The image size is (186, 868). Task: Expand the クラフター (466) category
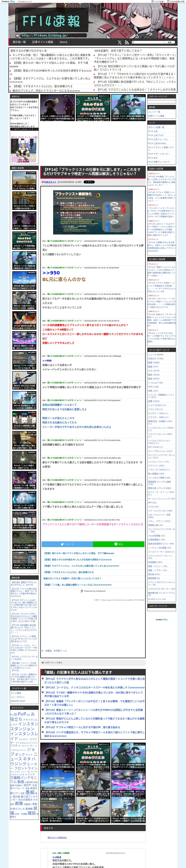click(x=167, y=417)
